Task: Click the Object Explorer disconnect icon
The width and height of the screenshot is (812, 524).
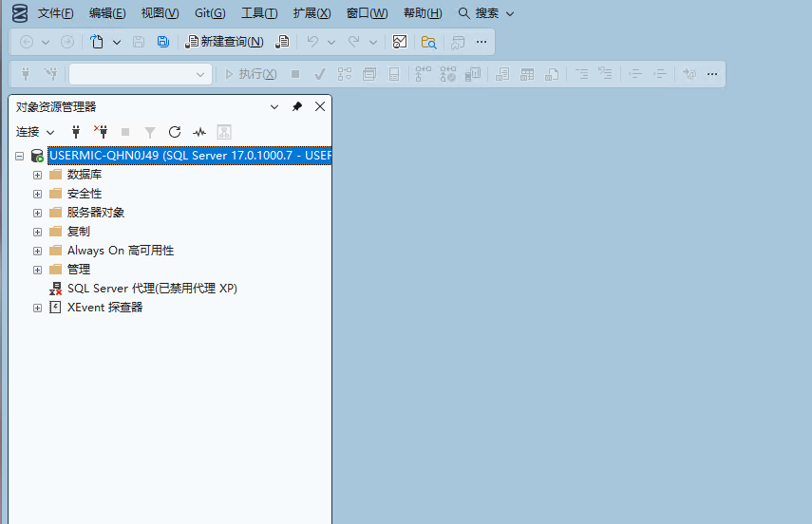Action: pyautogui.click(x=101, y=132)
